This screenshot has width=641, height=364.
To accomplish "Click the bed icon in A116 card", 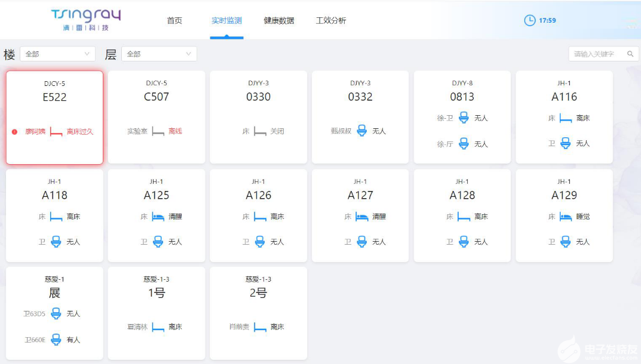I will (x=565, y=119).
